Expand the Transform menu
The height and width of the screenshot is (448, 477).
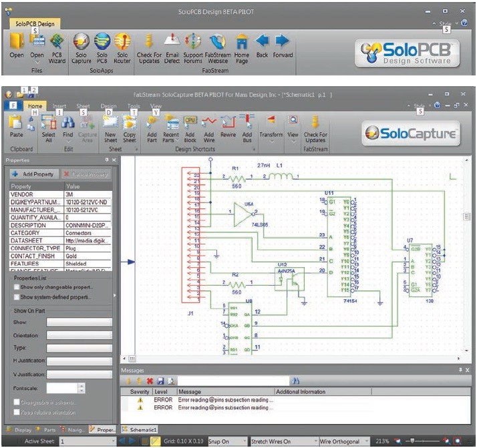point(271,129)
